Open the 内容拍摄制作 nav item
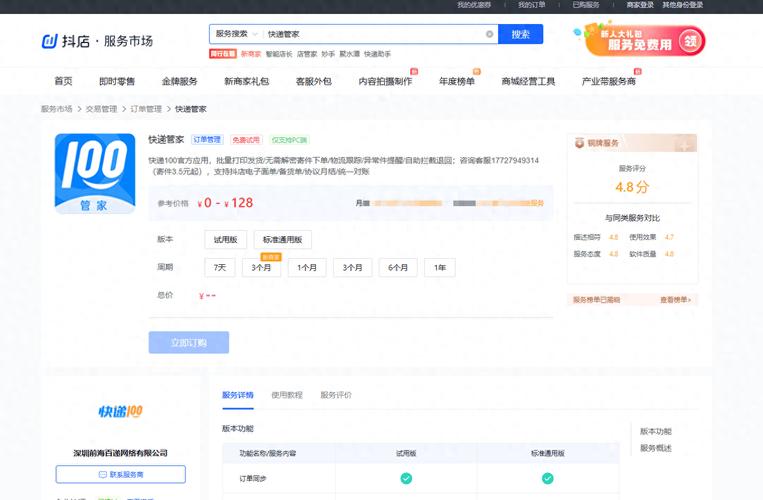This screenshot has height=500, width=763. pyautogui.click(x=385, y=81)
